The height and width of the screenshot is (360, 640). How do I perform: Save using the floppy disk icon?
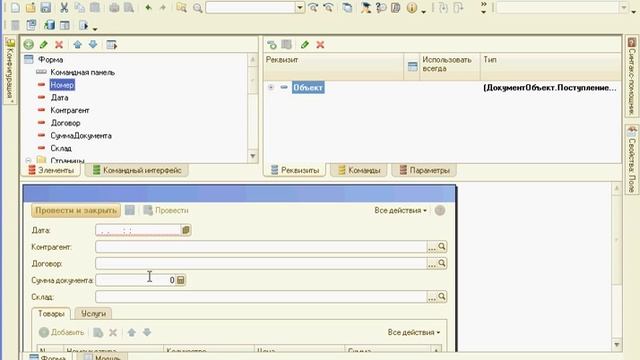(x=46, y=7)
